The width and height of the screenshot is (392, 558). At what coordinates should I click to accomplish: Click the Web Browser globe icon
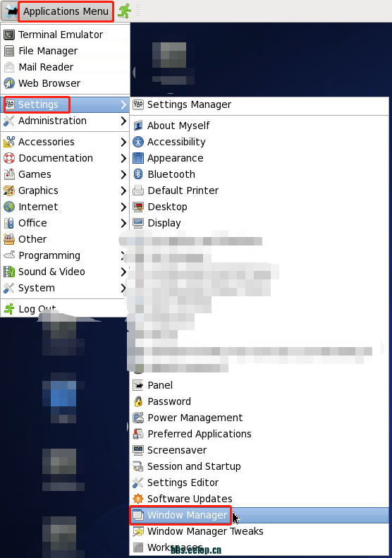point(9,83)
